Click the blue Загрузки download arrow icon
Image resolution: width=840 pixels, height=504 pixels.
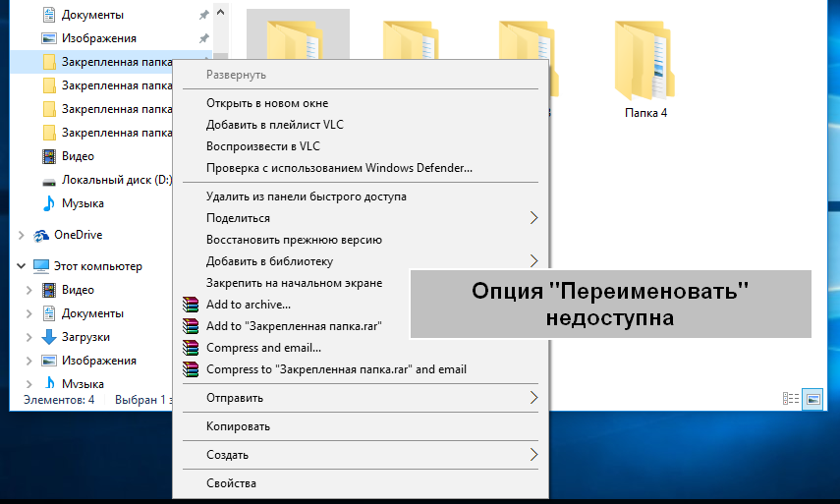click(x=49, y=337)
